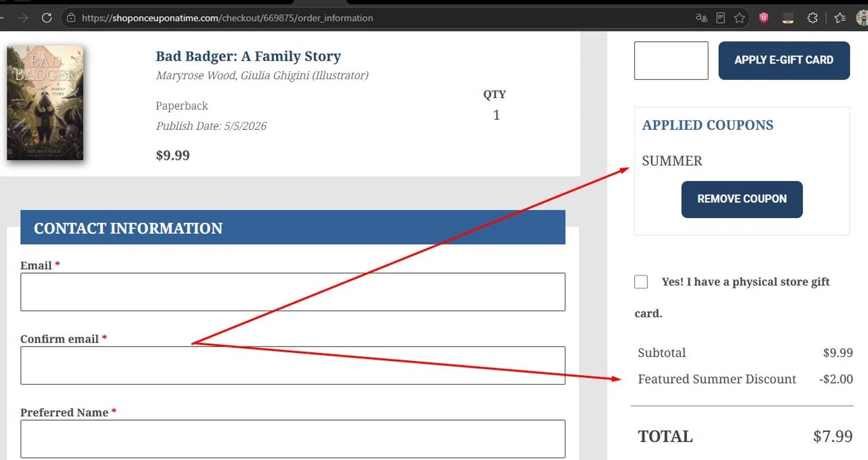The image size is (868, 460).
Task: Click the Publish Date: 5/5/2026 text
Action: point(211,126)
